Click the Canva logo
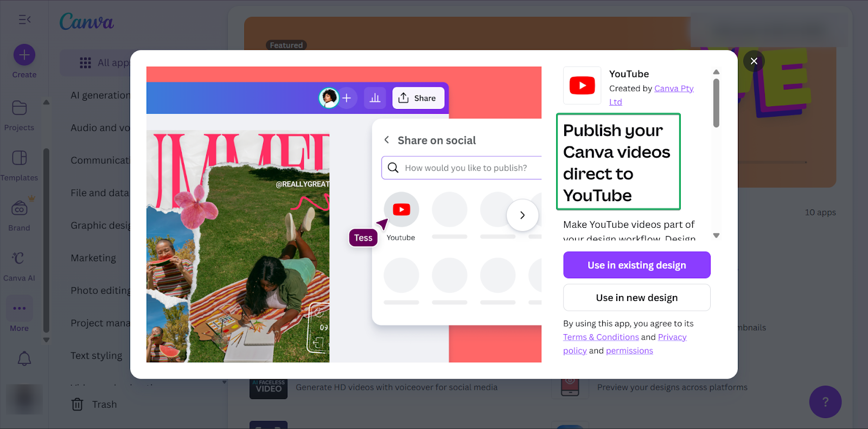 click(87, 22)
